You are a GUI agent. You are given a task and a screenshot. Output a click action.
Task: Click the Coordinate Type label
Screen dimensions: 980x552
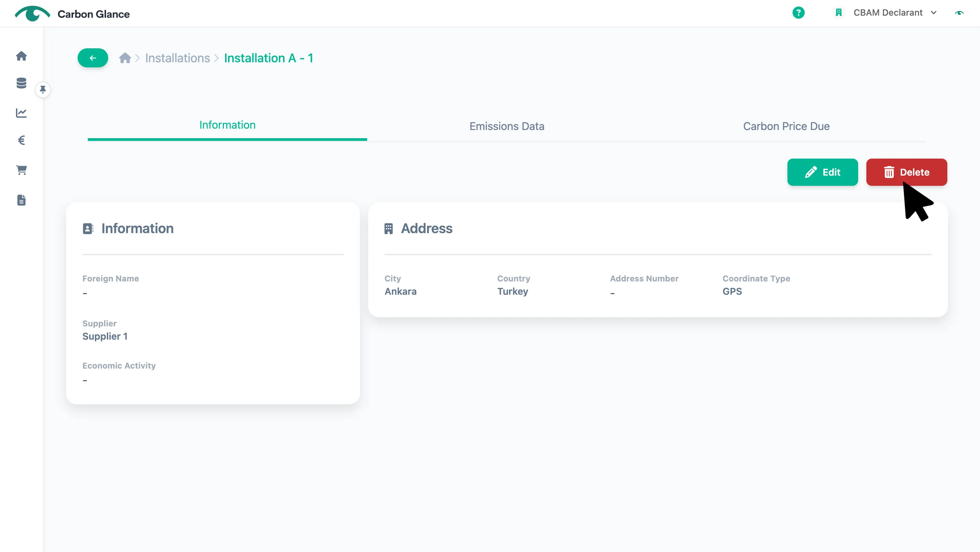(x=756, y=278)
